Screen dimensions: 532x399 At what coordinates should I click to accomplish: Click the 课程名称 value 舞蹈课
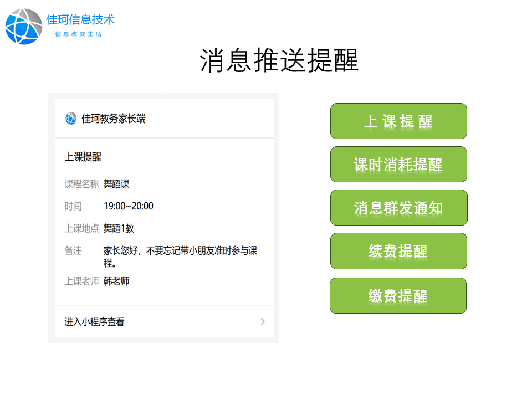pos(116,184)
